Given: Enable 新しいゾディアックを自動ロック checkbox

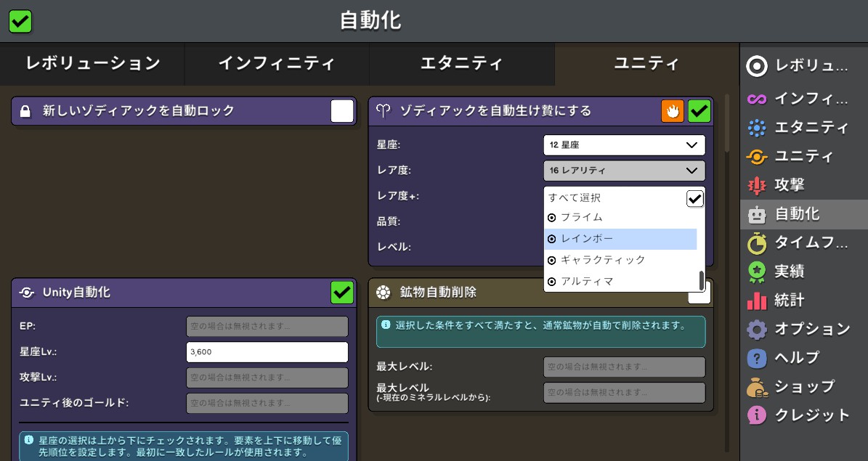Looking at the screenshot, I should [342, 111].
